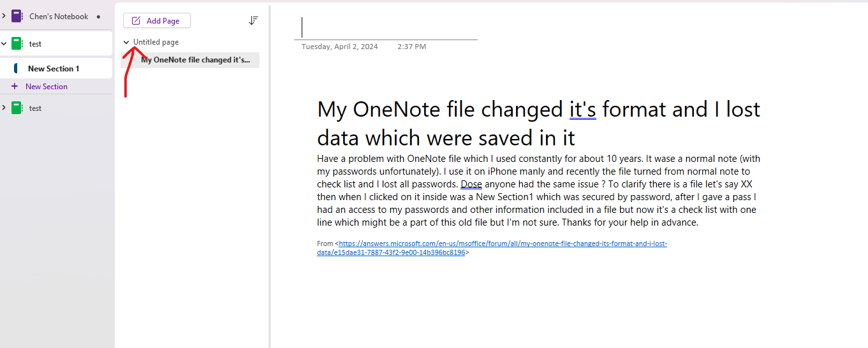Click the green icon of the expanded test notebook

[17, 44]
